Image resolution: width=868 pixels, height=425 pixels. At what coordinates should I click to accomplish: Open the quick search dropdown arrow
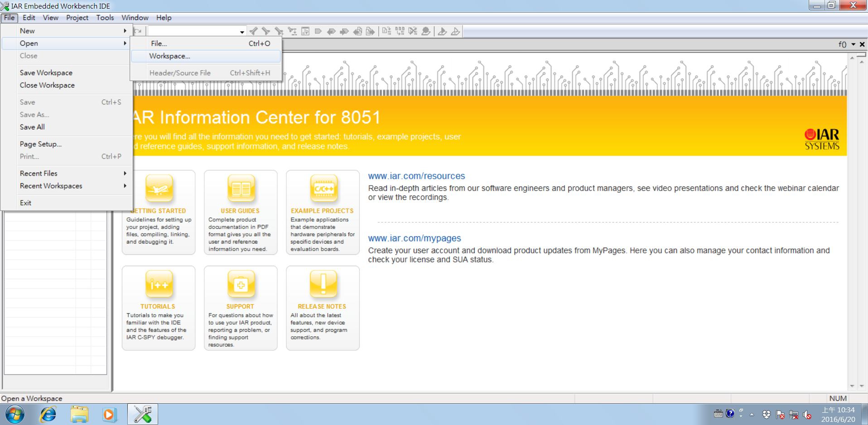(242, 32)
